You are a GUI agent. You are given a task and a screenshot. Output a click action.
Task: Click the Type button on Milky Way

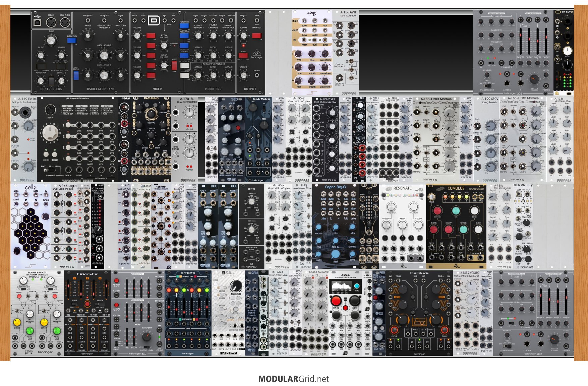(x=518, y=259)
